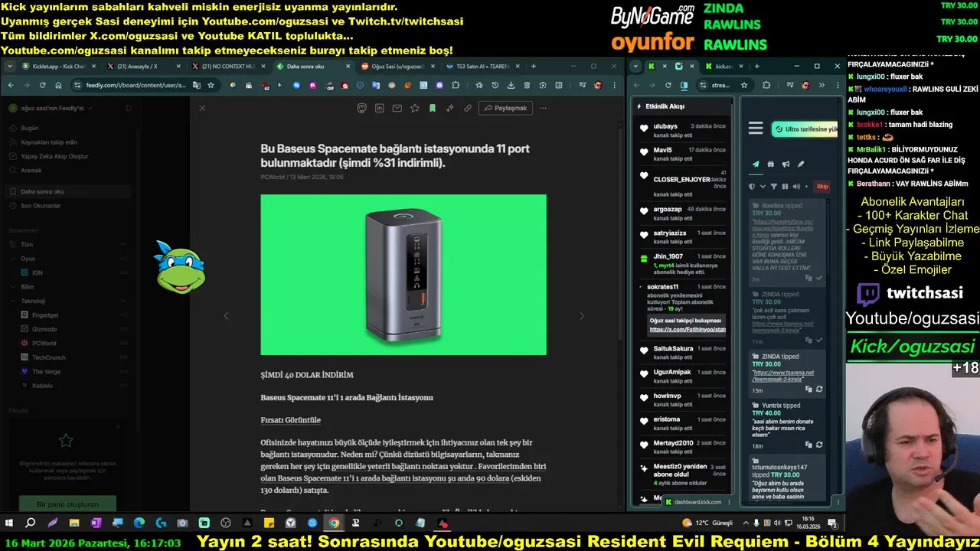Close the open Feedly article

[x=202, y=108]
